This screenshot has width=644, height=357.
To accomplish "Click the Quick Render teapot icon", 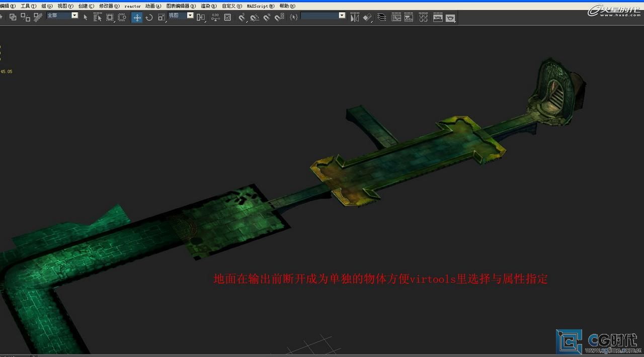I will pyautogui.click(x=450, y=17).
